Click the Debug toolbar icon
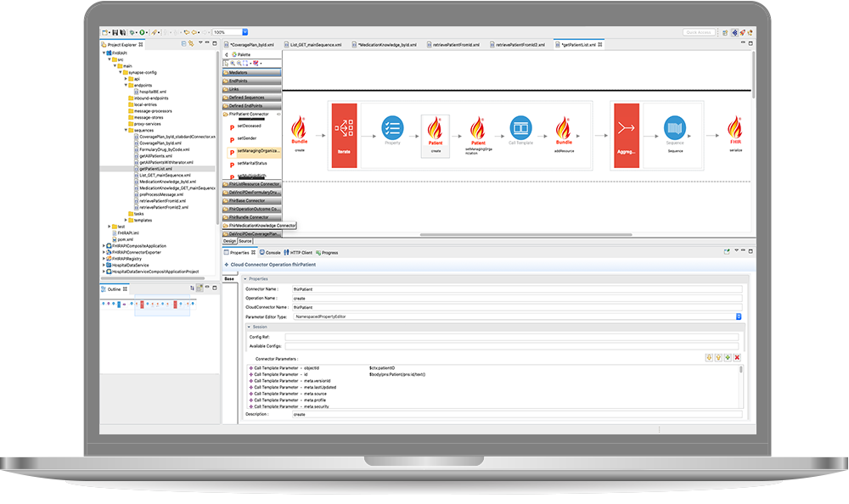 click(x=132, y=32)
